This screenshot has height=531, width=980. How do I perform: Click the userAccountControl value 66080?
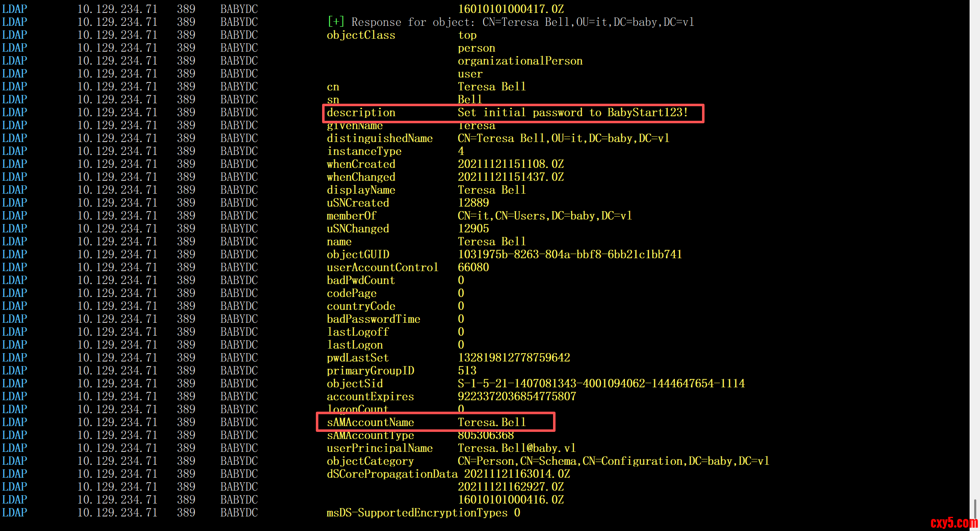473,267
